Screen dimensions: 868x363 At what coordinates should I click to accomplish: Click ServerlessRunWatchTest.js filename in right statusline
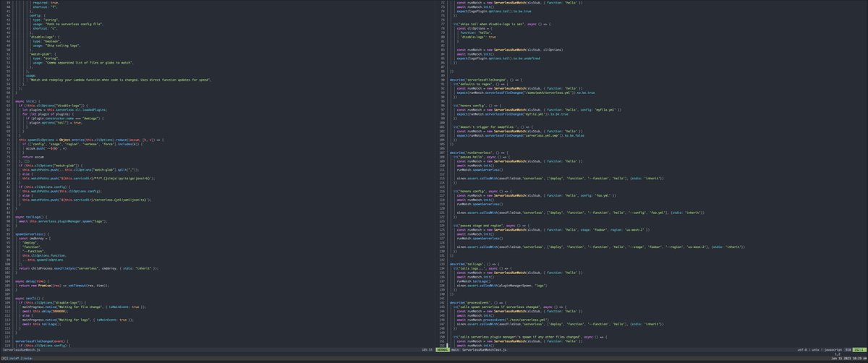[484, 349]
